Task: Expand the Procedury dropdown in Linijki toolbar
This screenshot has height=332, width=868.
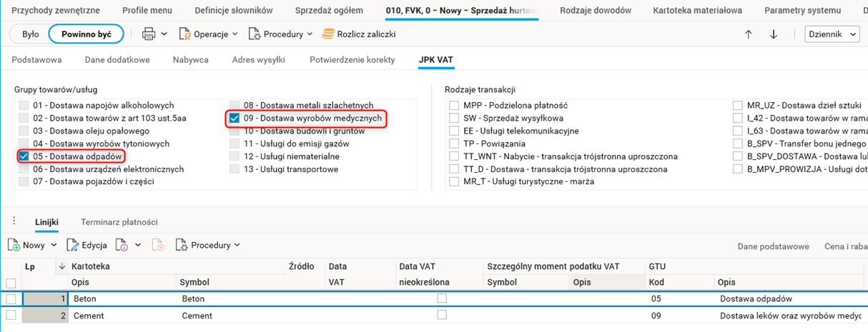Action: [x=207, y=245]
